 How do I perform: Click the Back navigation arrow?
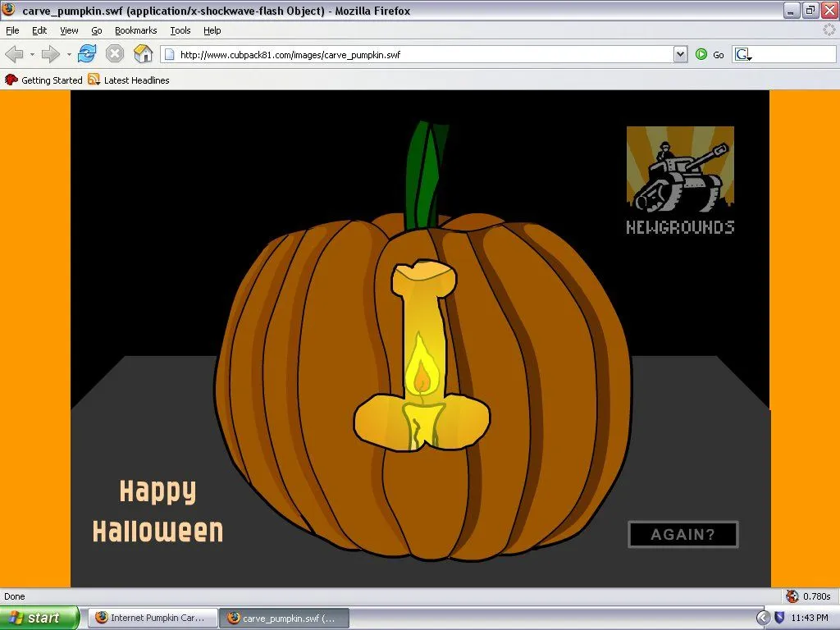point(14,54)
